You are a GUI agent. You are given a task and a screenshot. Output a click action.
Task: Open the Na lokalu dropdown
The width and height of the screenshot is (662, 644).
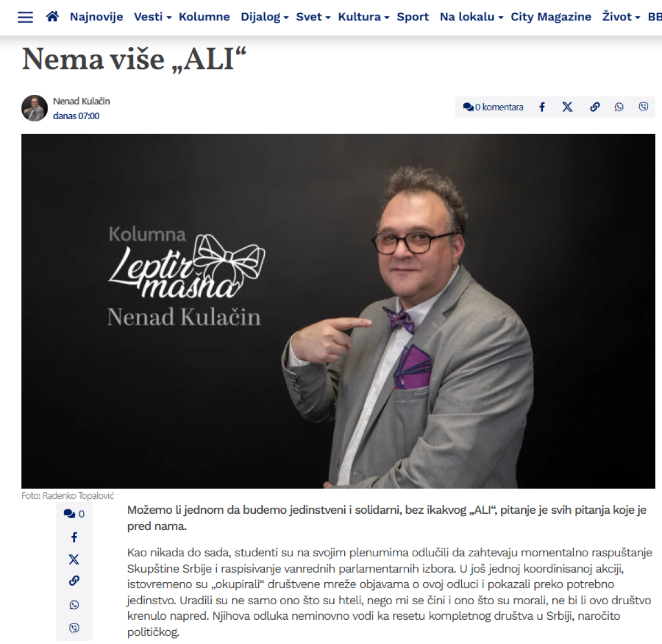pos(472,17)
